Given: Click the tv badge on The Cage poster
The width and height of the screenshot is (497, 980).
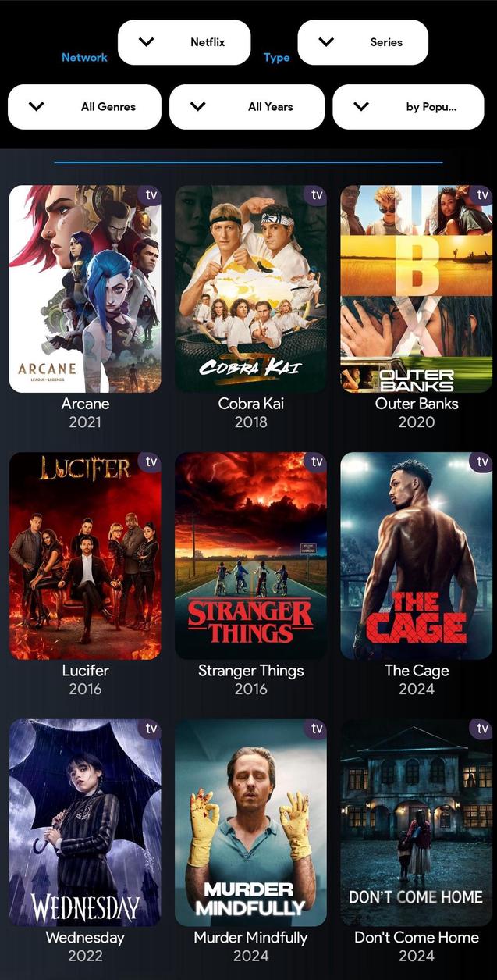Looking at the screenshot, I should click(482, 462).
